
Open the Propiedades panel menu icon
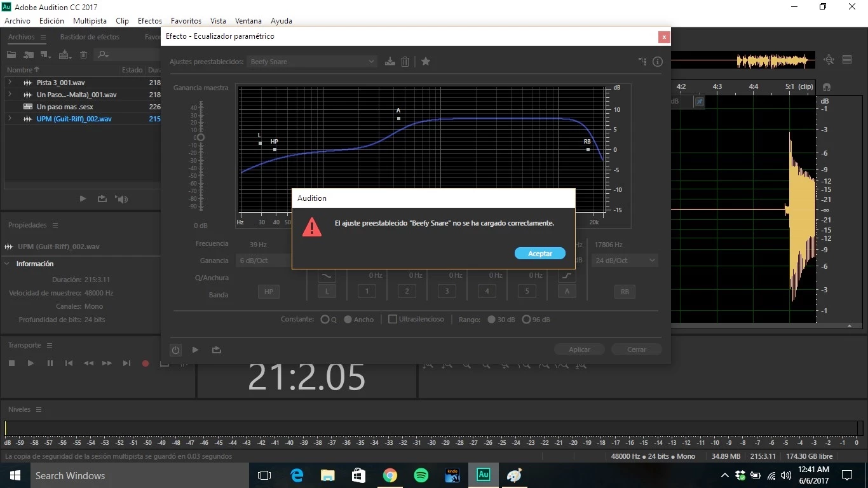click(55, 225)
